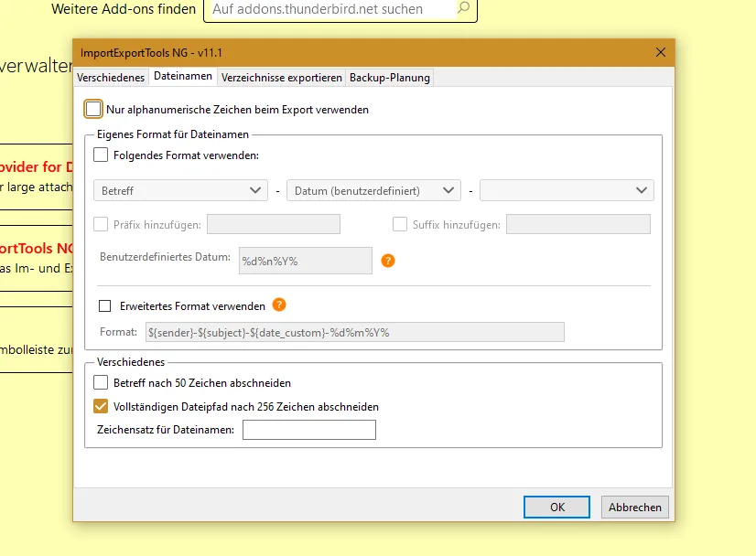The height and width of the screenshot is (556, 756).
Task: Click the Benutzerdefiniertes Datum field %d%n%Y%
Action: pyautogui.click(x=306, y=261)
